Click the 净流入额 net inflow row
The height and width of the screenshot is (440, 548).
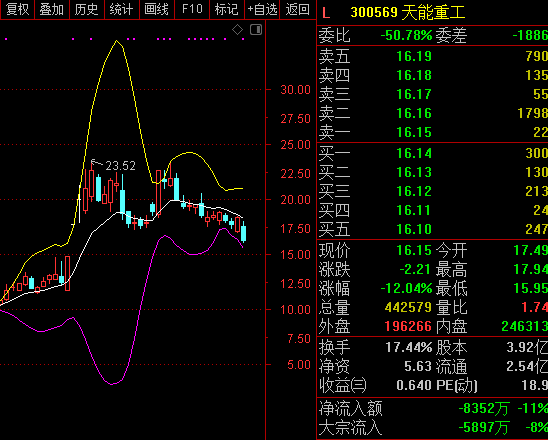tap(432, 409)
